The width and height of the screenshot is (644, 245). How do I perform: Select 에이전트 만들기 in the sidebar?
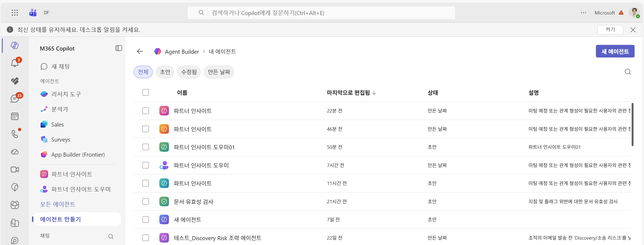pyautogui.click(x=77, y=219)
